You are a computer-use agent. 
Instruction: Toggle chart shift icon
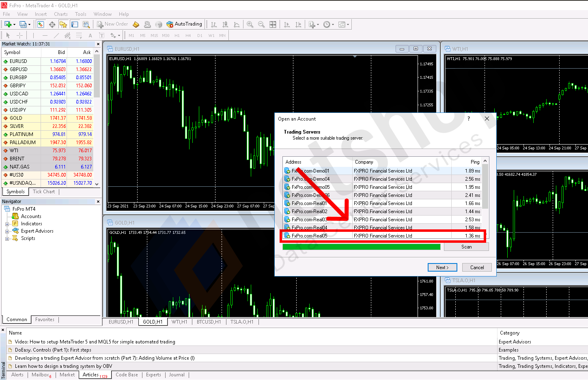[298, 24]
